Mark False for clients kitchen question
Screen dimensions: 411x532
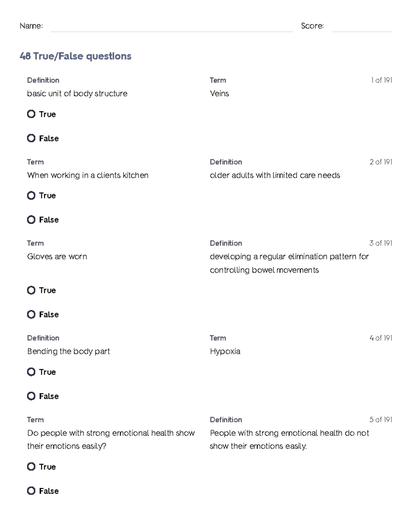31,220
